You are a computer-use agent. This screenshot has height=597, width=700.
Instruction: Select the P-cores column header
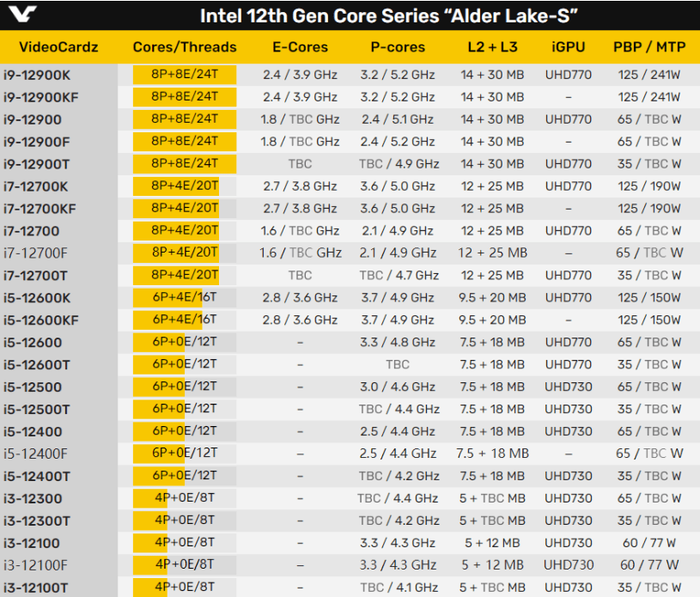pyautogui.click(x=398, y=47)
